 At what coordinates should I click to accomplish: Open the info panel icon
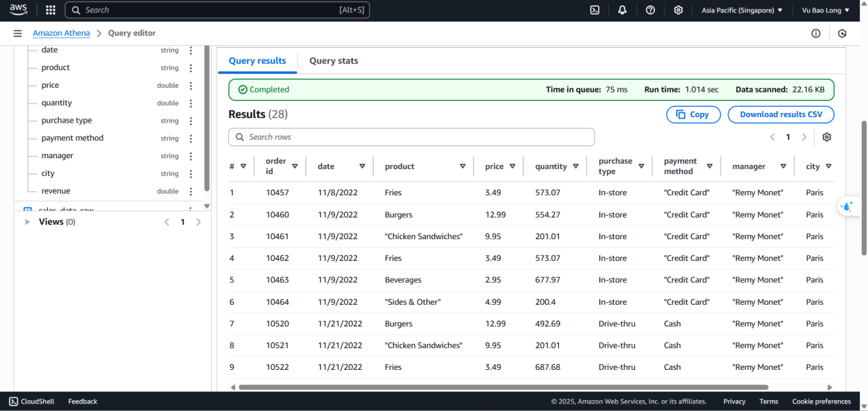[x=816, y=33]
